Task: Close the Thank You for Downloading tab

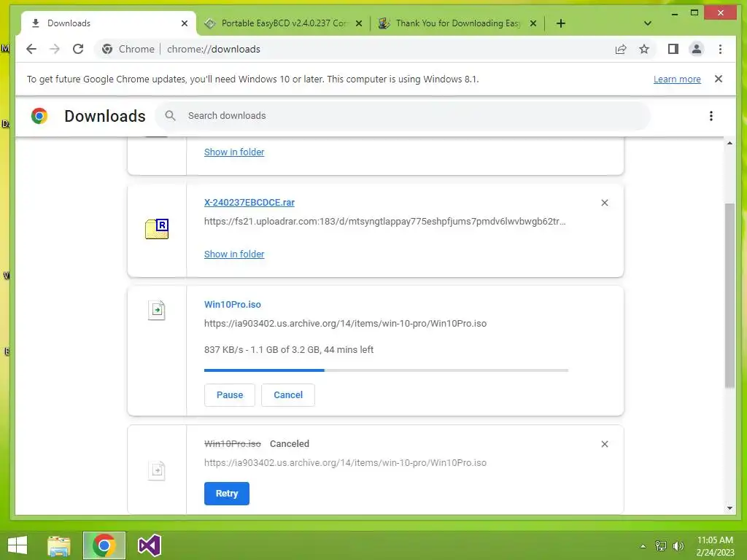Action: (533, 23)
